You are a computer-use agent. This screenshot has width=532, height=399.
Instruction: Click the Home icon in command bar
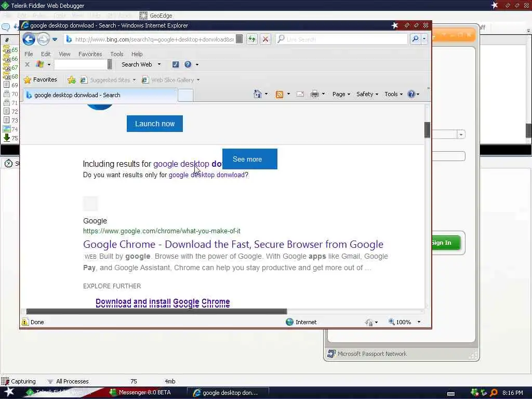pos(258,94)
